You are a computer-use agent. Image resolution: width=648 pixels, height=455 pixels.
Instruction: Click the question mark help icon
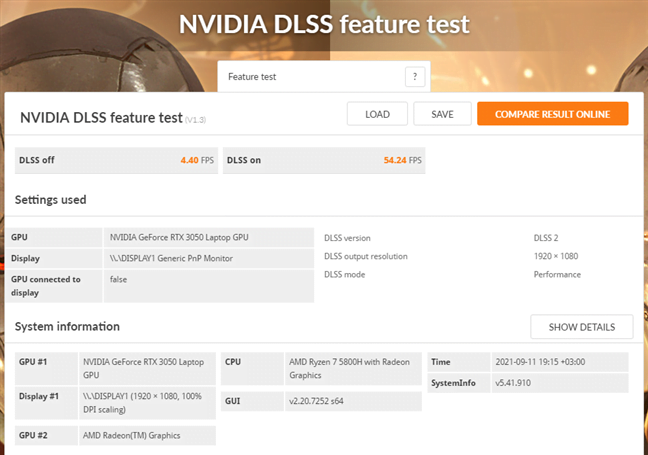415,76
